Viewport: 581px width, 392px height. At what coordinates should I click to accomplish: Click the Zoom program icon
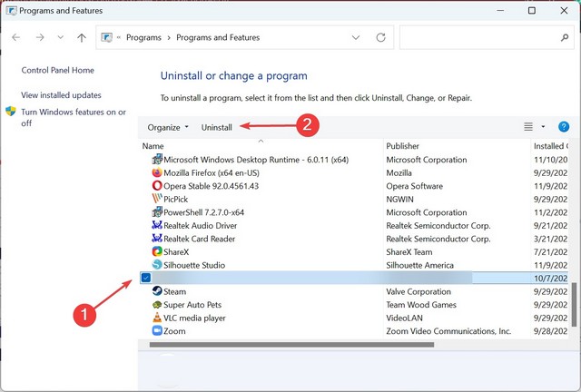(157, 332)
